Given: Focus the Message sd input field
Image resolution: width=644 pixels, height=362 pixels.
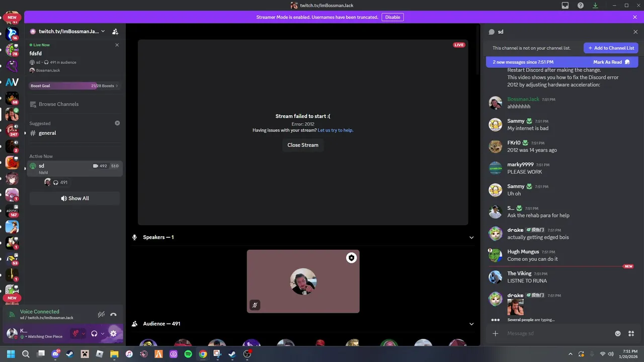Looking at the screenshot, I should coord(558,333).
